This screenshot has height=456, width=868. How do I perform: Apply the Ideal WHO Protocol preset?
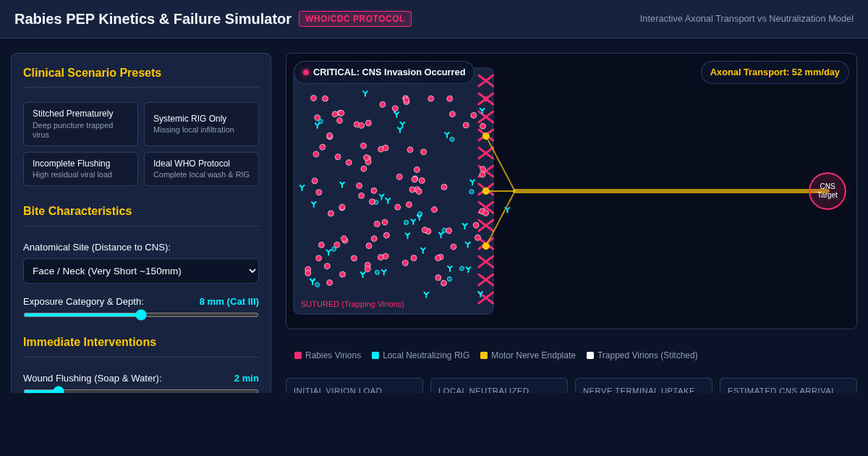201,169
